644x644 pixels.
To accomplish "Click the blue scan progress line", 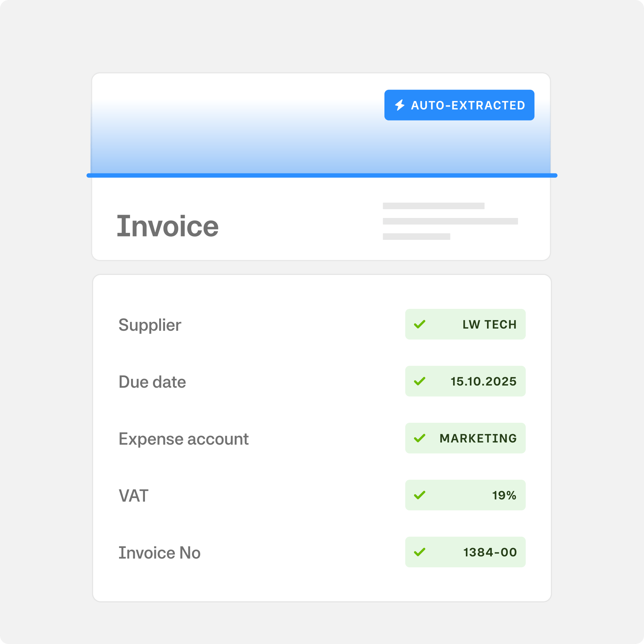I will [322, 176].
